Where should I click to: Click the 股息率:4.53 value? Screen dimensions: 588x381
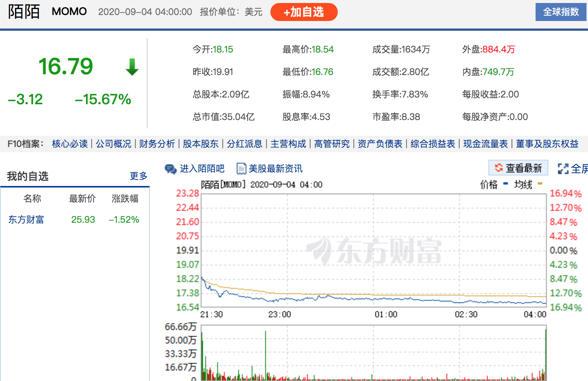306,117
